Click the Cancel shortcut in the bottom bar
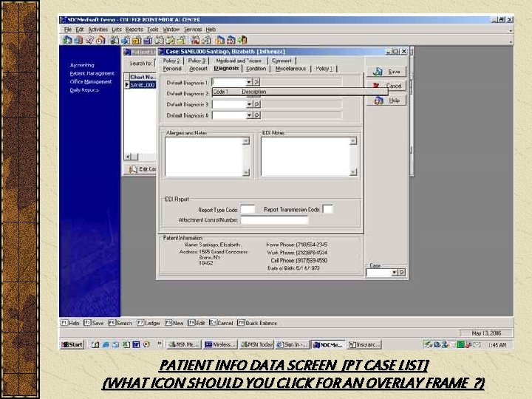The height and width of the screenshot is (399, 532). (221, 322)
